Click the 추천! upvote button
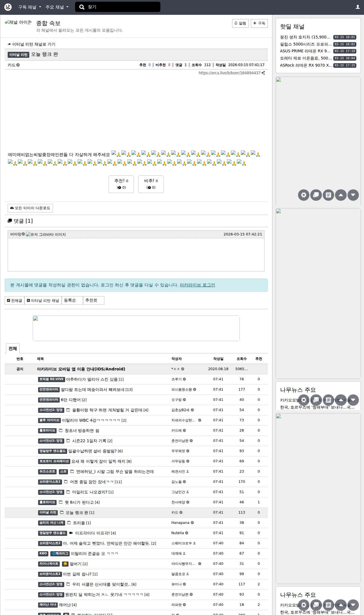Image resolution: width=364 pixels, height=615 pixels. [121, 184]
